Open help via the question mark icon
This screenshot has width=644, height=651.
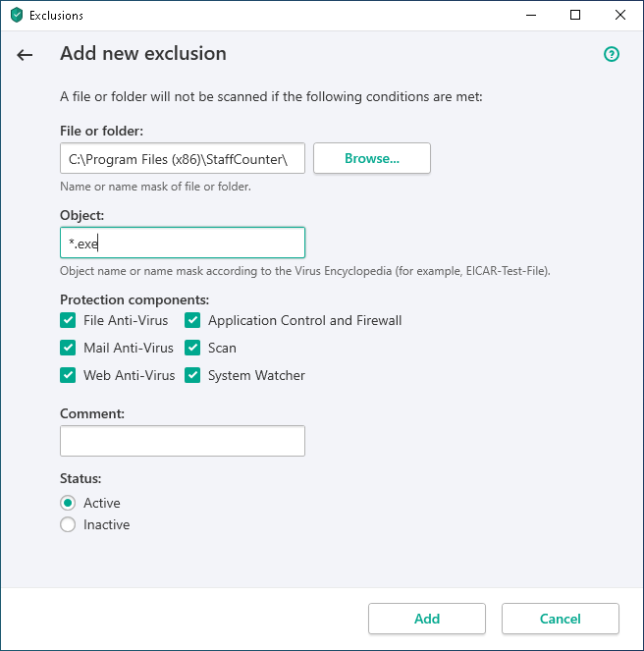(612, 54)
